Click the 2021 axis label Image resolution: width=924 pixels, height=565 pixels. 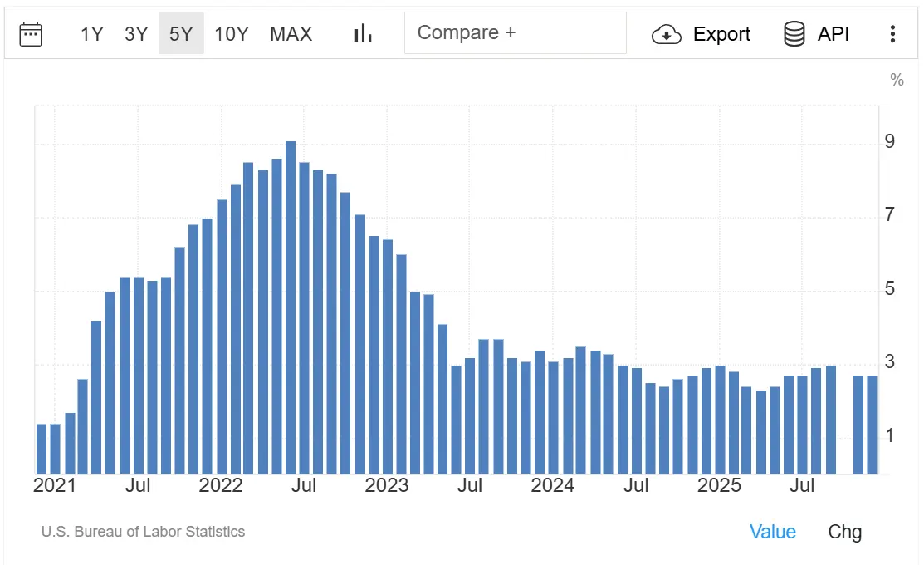pos(55,485)
